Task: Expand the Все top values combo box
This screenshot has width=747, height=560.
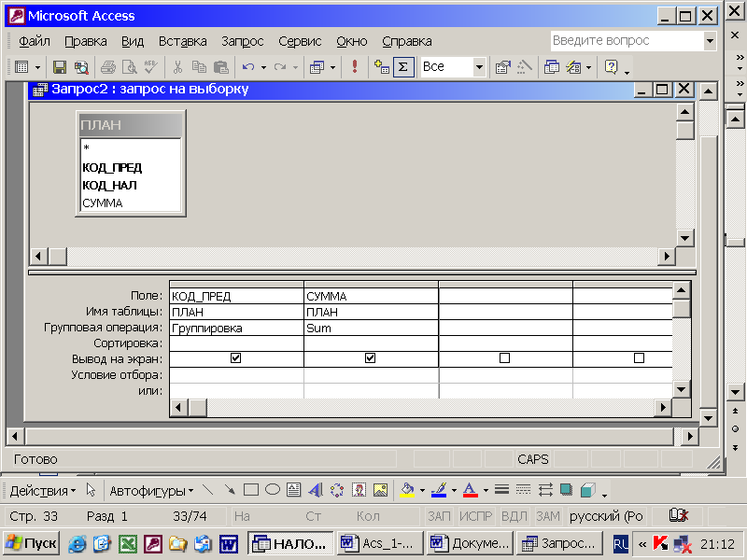Action: (x=479, y=67)
